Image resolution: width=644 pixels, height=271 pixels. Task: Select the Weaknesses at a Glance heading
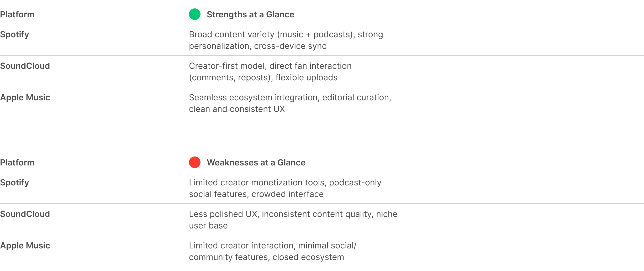tap(256, 163)
